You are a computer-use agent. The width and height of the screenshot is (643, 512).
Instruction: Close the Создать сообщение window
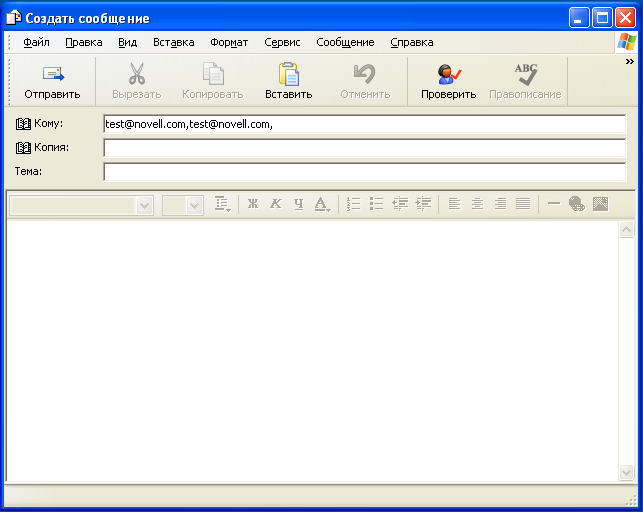[x=626, y=18]
